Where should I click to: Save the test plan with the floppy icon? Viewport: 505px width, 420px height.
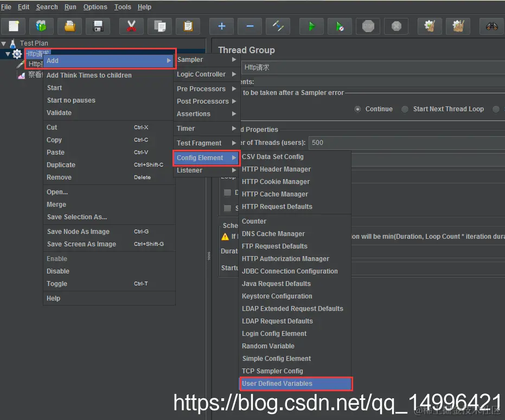click(98, 26)
